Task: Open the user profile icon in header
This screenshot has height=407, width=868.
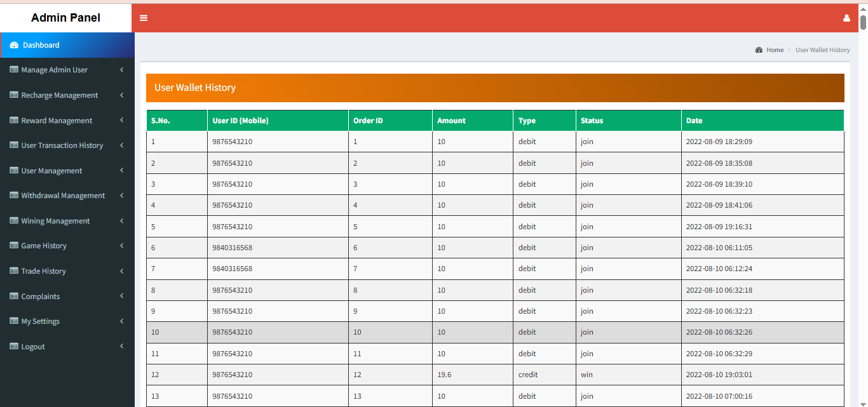Action: coord(846,18)
